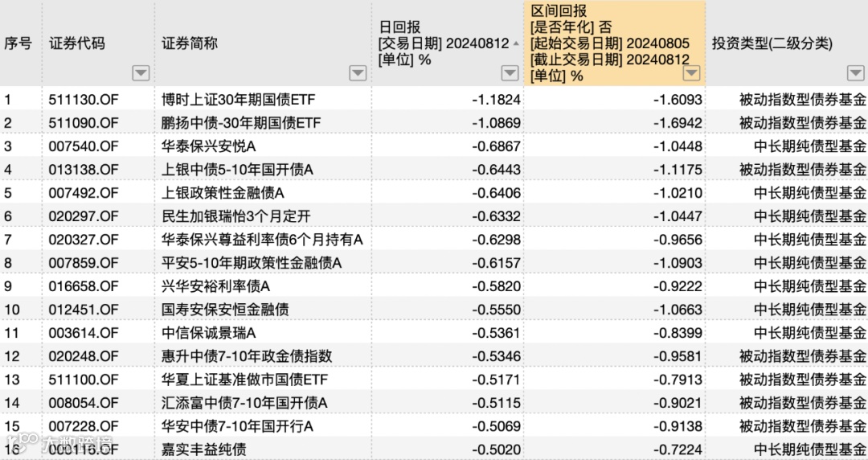868x460 pixels.
Task: Select code cell 007859.OF
Action: pos(84,263)
